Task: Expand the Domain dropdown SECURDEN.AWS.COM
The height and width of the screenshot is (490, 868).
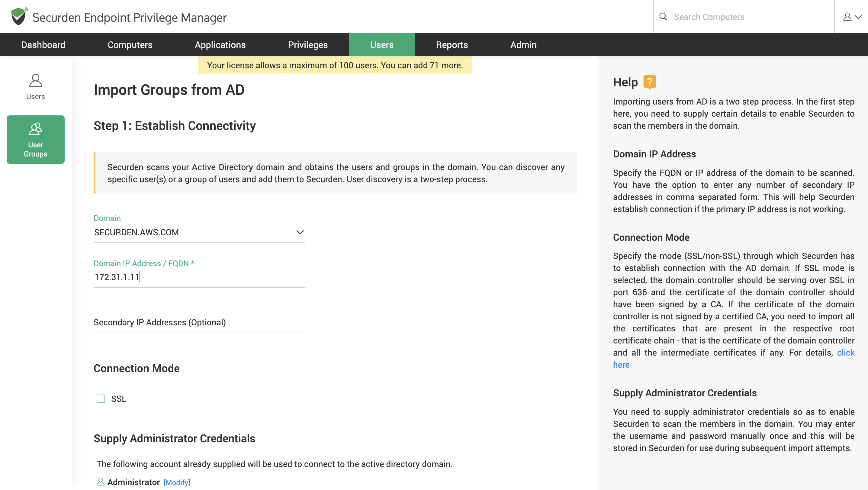Action: 199,232
